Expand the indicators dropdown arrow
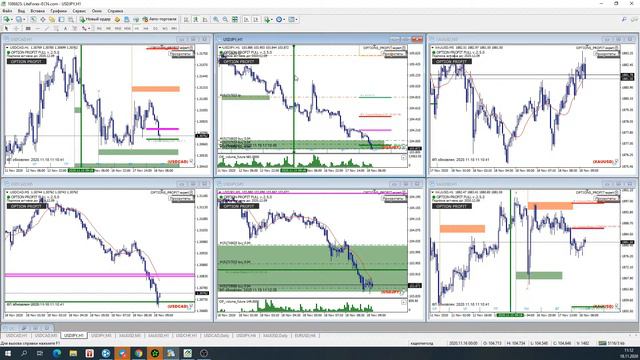Image resolution: width=640 pixels, height=360 pixels. [x=272, y=20]
